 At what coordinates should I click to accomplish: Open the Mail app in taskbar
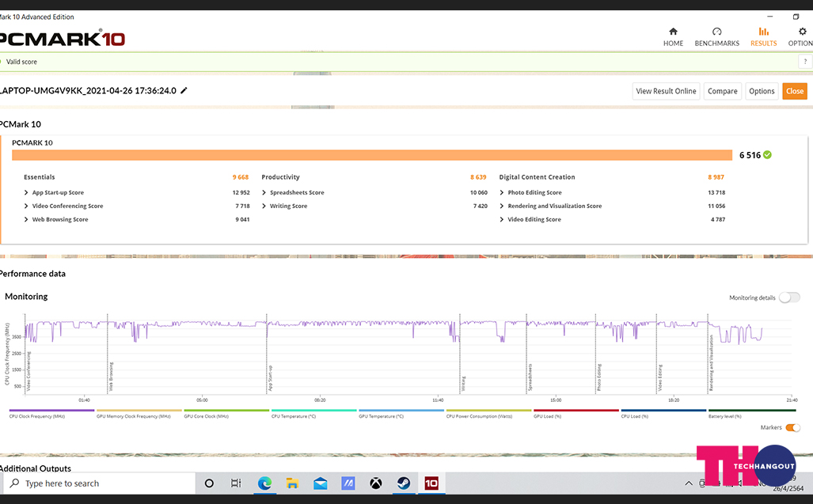[x=321, y=483]
